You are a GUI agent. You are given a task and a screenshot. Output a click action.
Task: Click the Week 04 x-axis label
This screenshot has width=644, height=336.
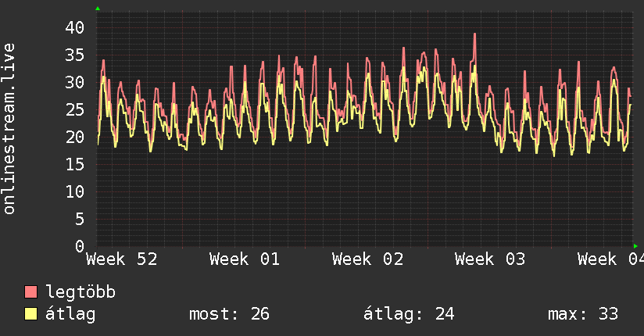pyautogui.click(x=610, y=259)
